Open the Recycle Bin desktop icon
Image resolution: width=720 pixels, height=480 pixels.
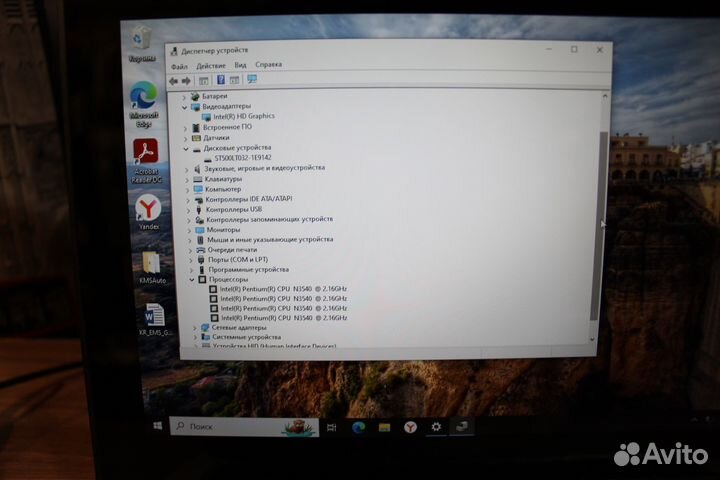[x=141, y=44]
